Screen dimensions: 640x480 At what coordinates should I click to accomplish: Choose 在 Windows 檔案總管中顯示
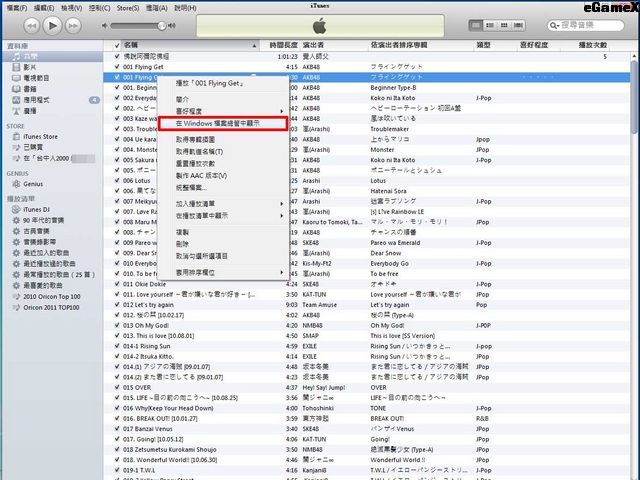(x=223, y=123)
